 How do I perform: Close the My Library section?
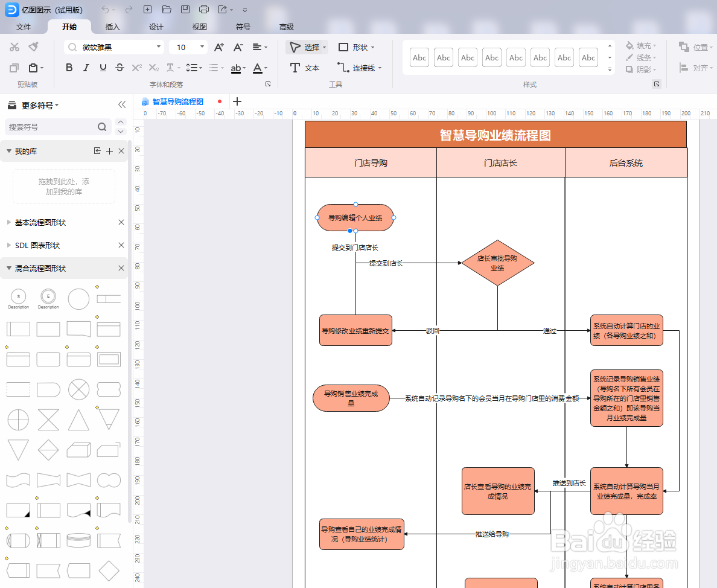pyautogui.click(x=121, y=151)
